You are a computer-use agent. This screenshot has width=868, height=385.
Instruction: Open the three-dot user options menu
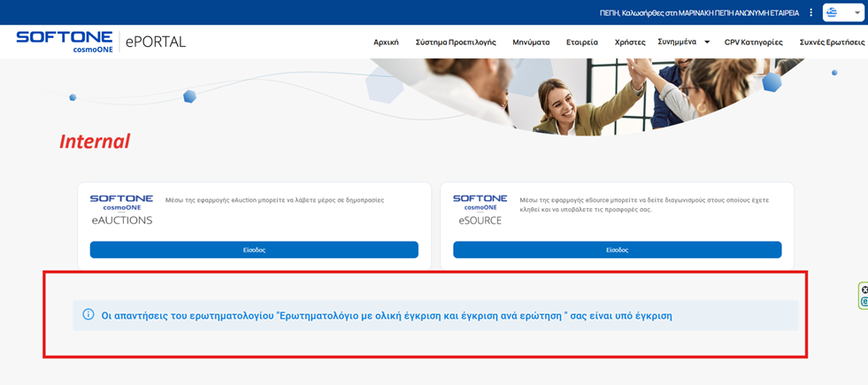811,12
